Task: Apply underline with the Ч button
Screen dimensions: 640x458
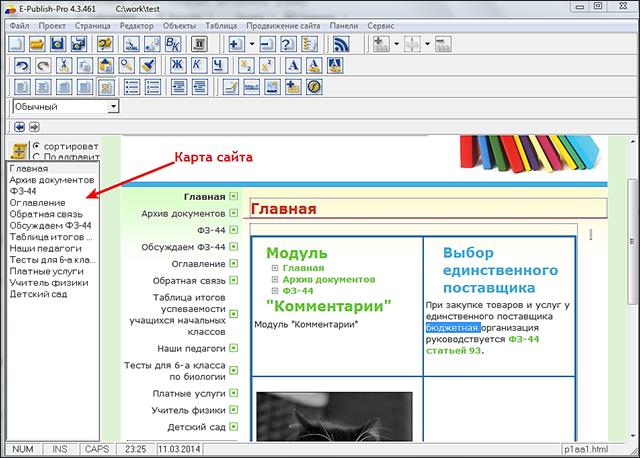Action: [219, 65]
